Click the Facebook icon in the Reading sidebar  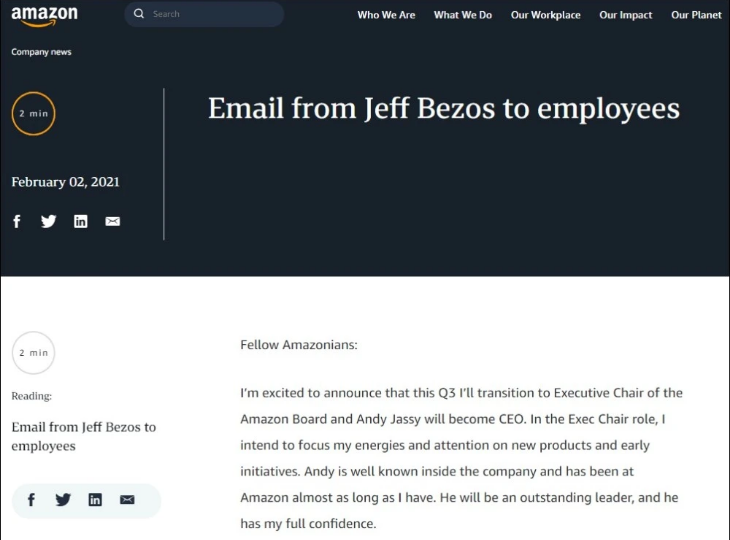tap(31, 499)
